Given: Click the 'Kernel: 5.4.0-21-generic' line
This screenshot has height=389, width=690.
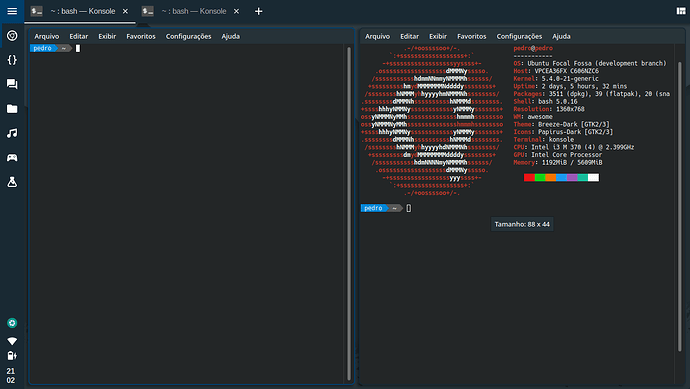Looking at the screenshot, I should pos(556,79).
